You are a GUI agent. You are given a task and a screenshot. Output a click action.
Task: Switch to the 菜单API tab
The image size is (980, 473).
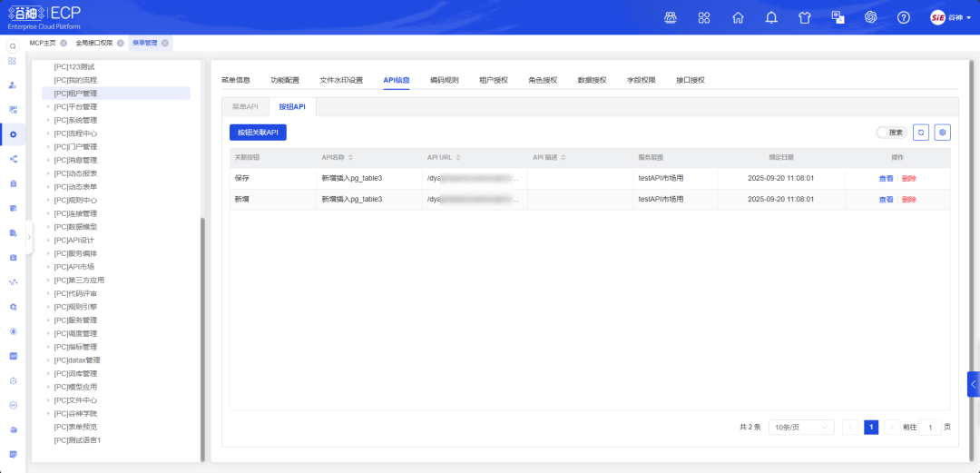click(x=245, y=106)
